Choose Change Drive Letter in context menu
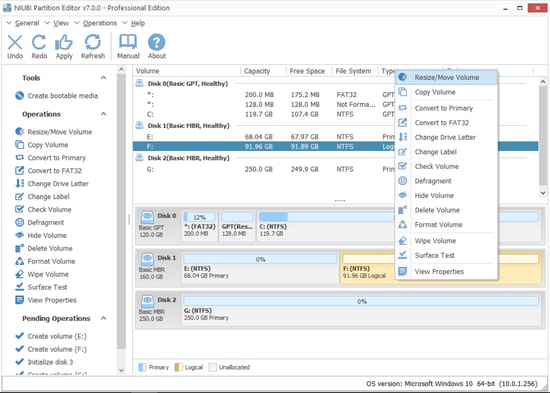This screenshot has width=550, height=393. [447, 137]
